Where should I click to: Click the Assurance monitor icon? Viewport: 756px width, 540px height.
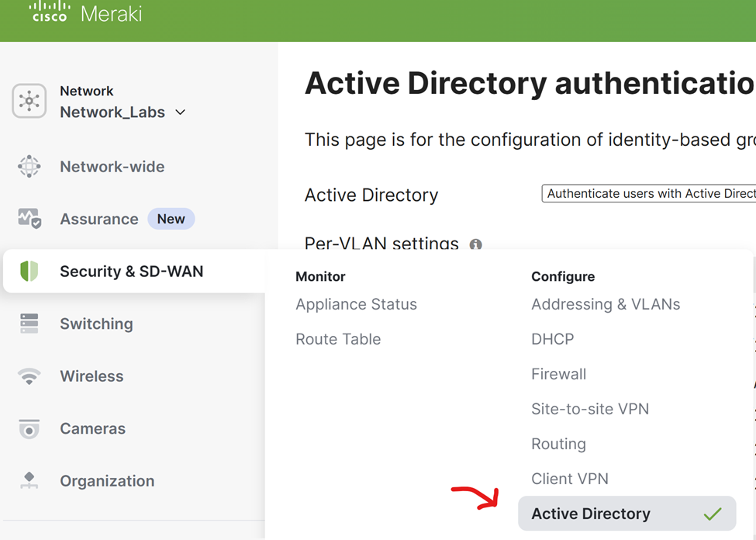[29, 219]
